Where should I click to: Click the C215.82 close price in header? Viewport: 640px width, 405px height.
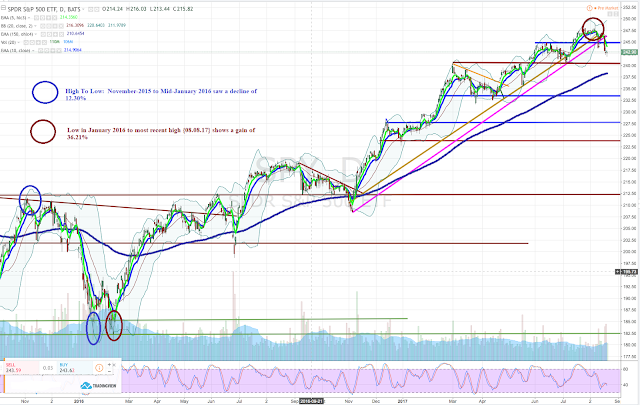click(183, 9)
